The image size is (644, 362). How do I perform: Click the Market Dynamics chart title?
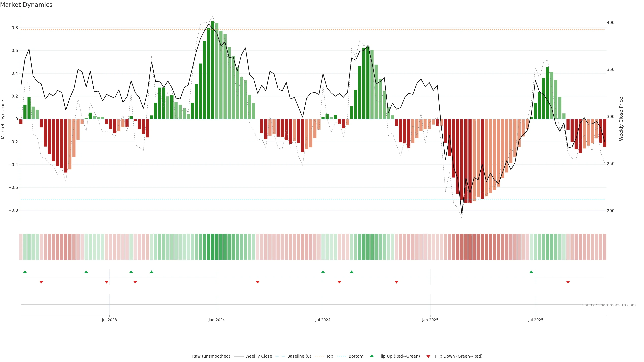(26, 5)
